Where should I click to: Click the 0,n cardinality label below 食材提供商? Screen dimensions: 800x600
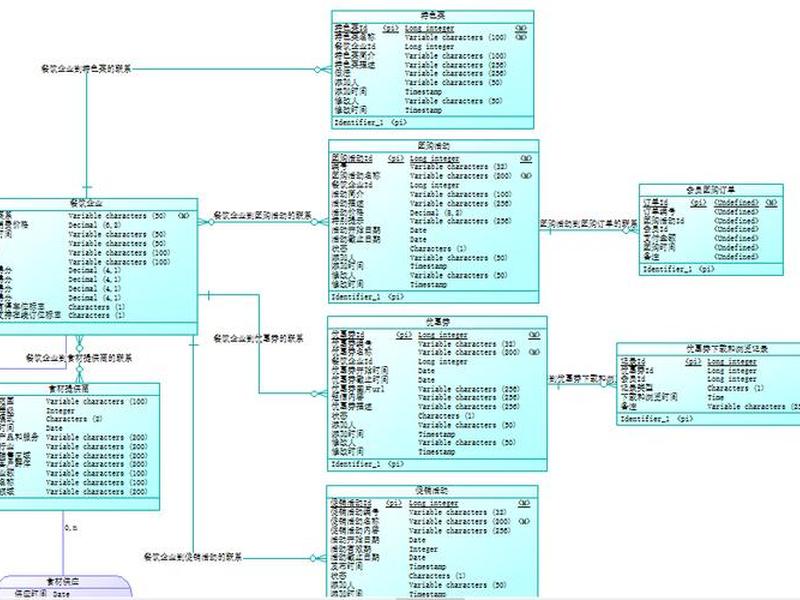click(x=71, y=527)
